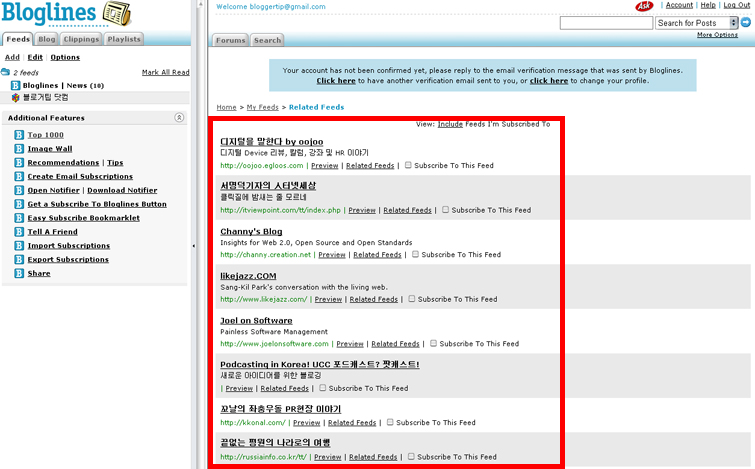Click the B icon beside Tell A Friend
The height and width of the screenshot is (469, 755).
pos(19,232)
